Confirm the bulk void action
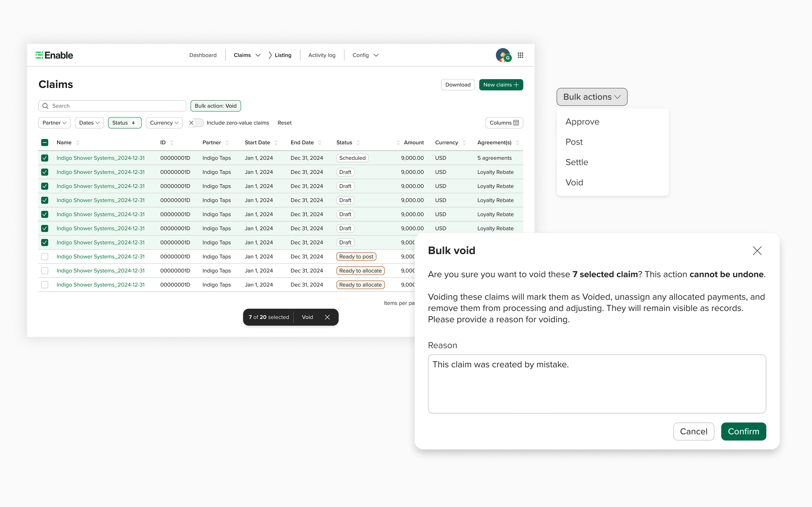The height and width of the screenshot is (507, 812). tap(743, 431)
